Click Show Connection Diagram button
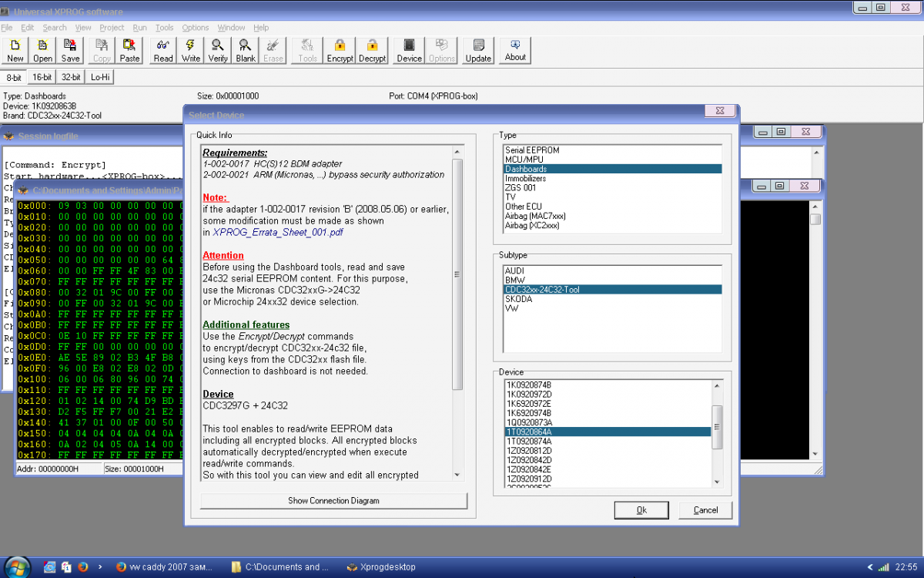This screenshot has width=924, height=578. click(333, 501)
